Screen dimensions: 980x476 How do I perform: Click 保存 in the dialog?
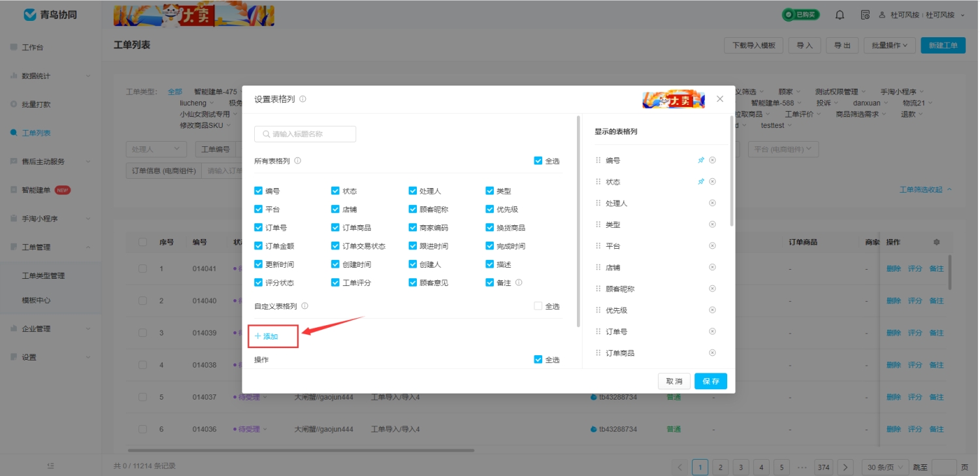711,381
